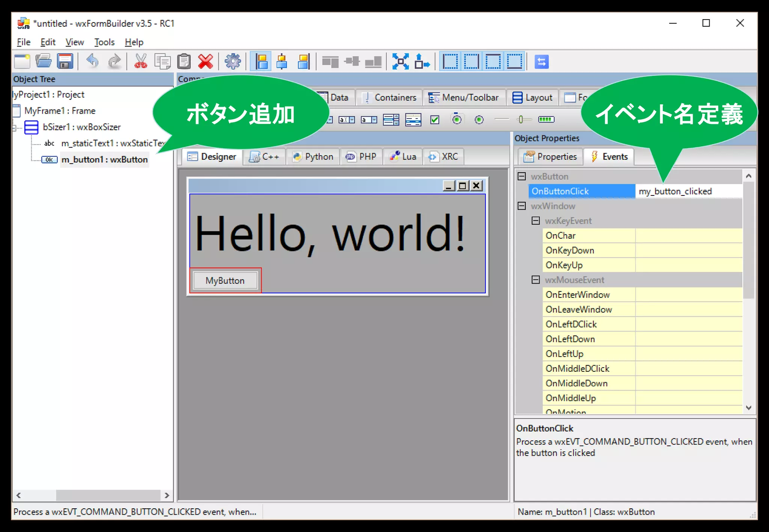Add a wxListBox from the palette

pyautogui.click(x=391, y=120)
